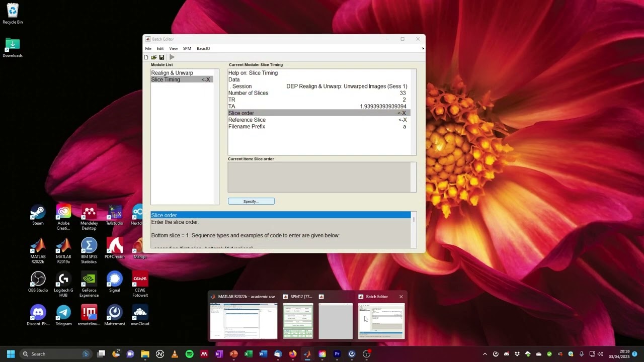Click the Specify... button
644x362 pixels.
coord(251,201)
